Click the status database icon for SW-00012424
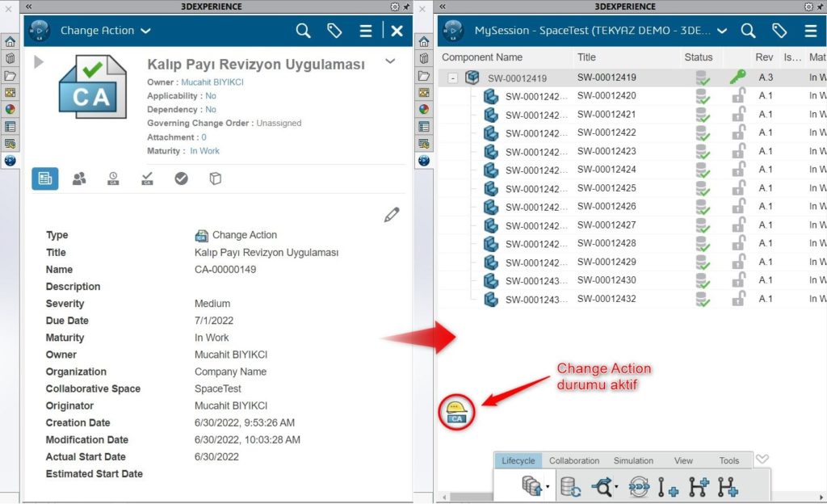Screen dimensions: 827x504 702,170
